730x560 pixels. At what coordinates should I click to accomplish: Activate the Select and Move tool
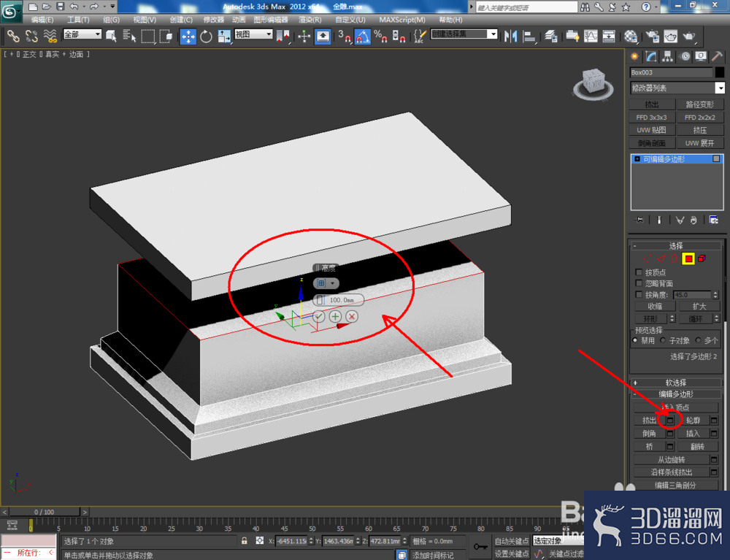pos(188,37)
